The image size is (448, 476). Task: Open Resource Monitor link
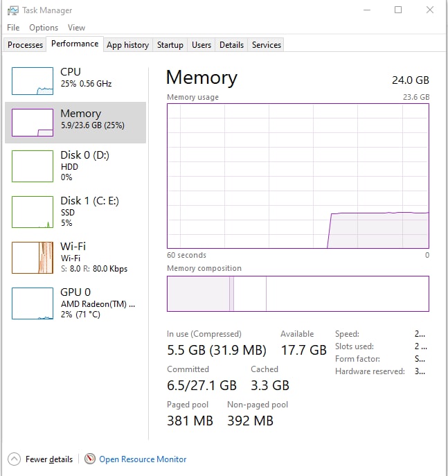coord(143,459)
